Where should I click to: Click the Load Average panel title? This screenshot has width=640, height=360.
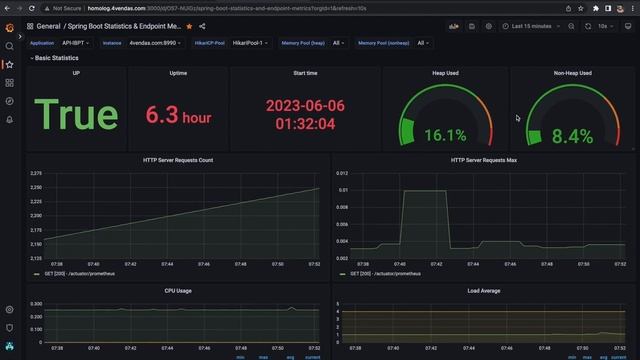484,291
